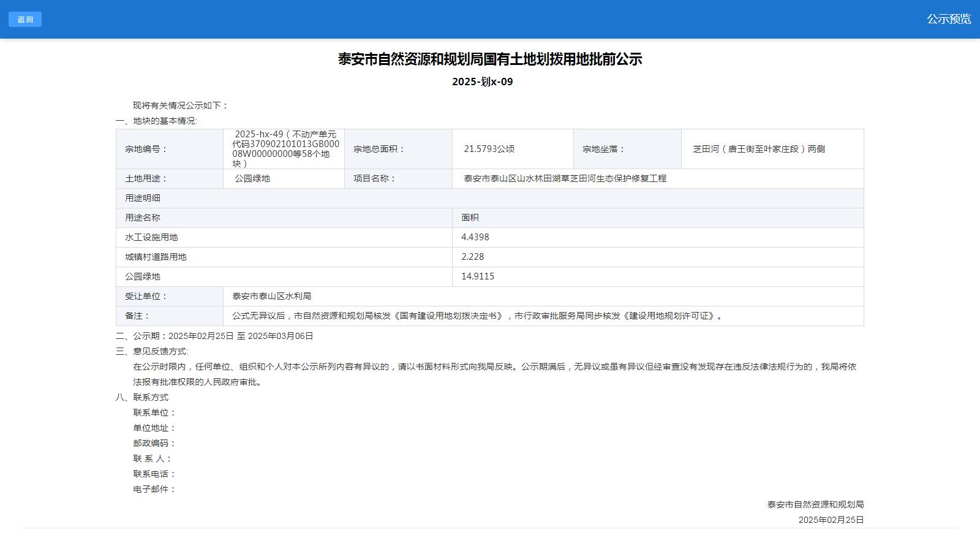Click the 地块的基本情况 heading
Viewport: 980px width, 551px height.
(157, 121)
